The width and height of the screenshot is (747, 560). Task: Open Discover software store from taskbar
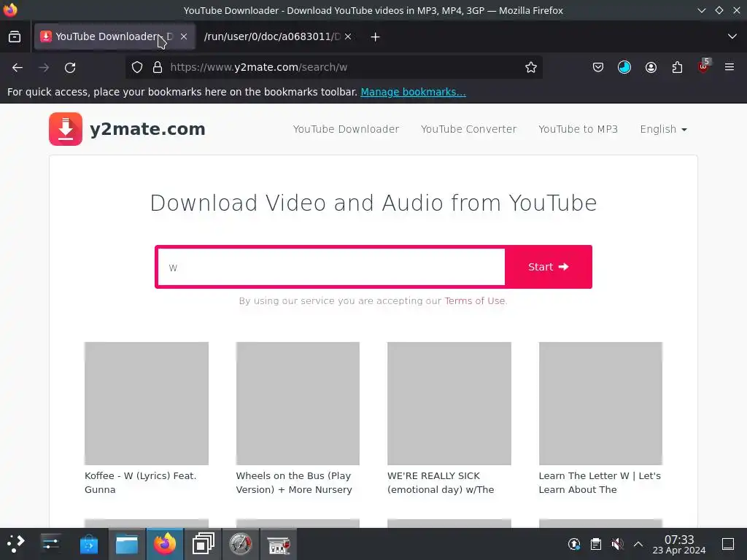coord(88,544)
